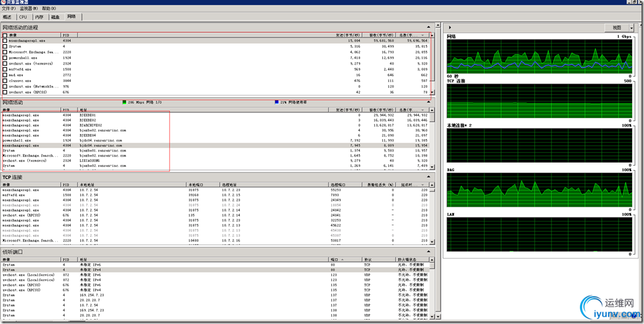Click the Resource Monitor title bar icon
644x324 pixels.
pos(3,2)
